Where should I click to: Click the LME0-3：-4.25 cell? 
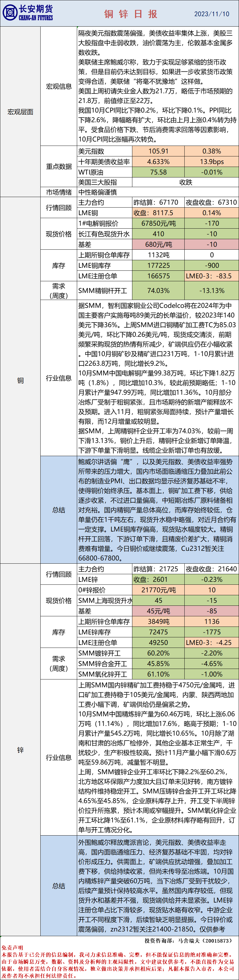click(212, 642)
